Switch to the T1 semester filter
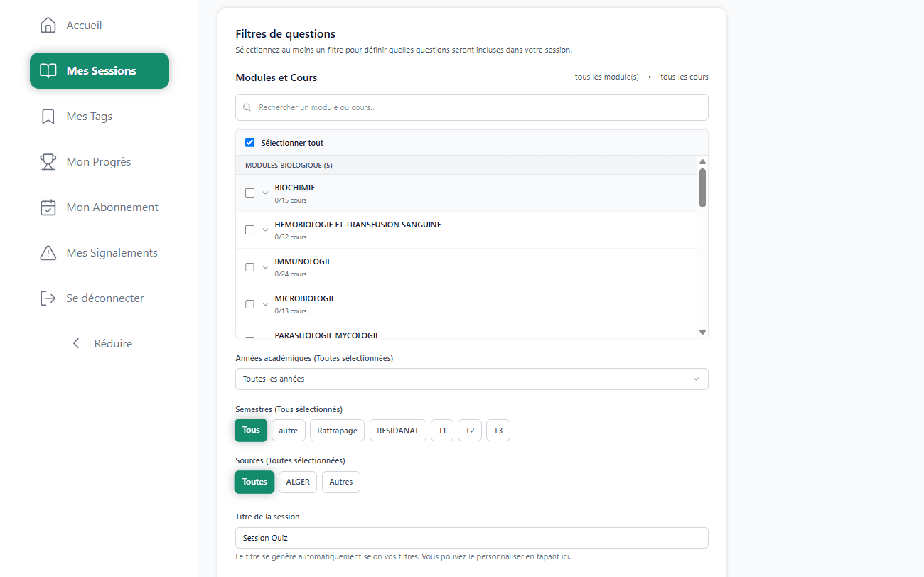 (x=441, y=430)
